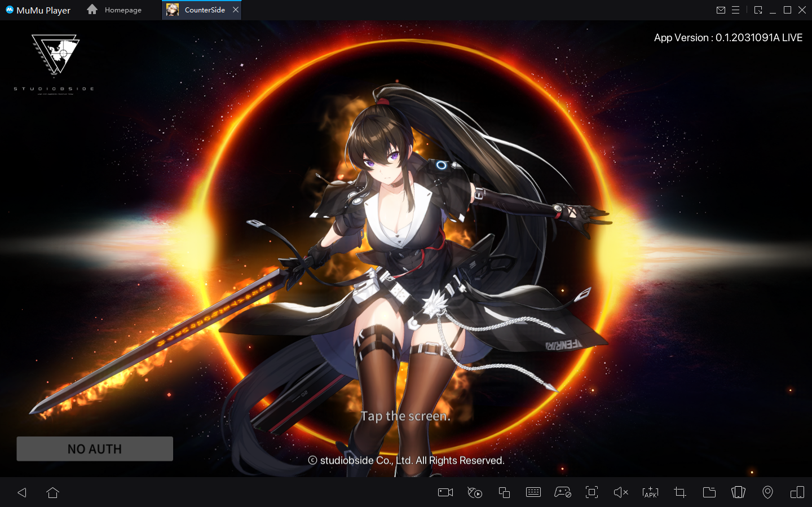Maximize the MuMu Player window

click(787, 10)
